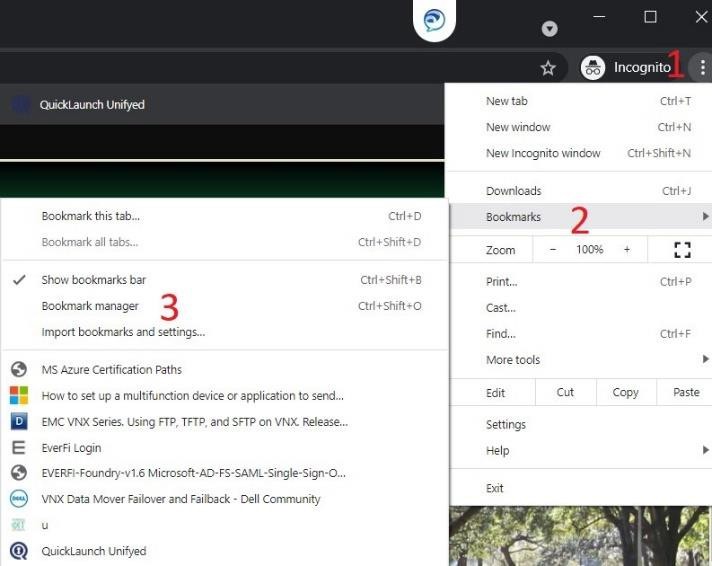
Task: Increase zoom with the plus button
Action: 627,249
